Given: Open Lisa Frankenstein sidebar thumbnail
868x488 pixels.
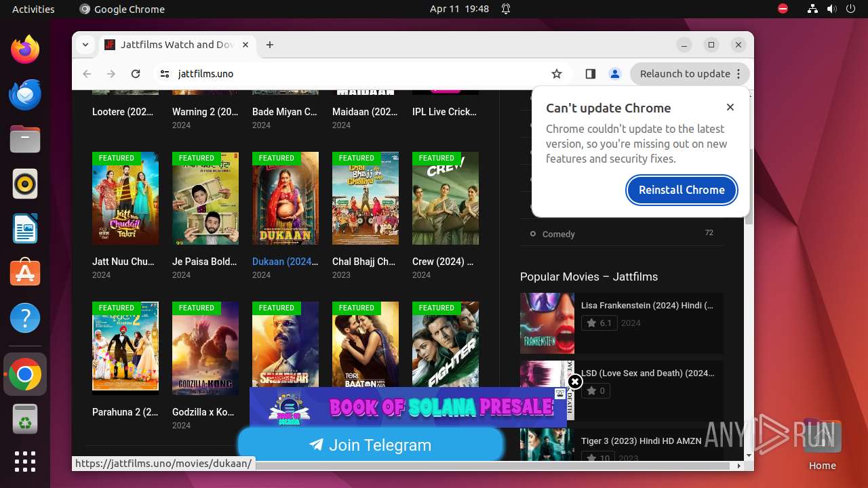Looking at the screenshot, I should (x=547, y=323).
